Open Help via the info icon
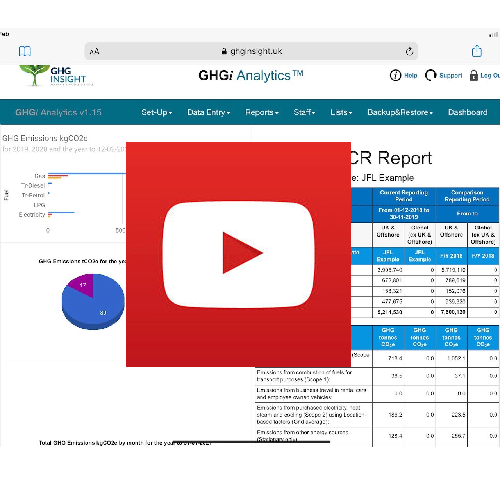 coord(395,75)
